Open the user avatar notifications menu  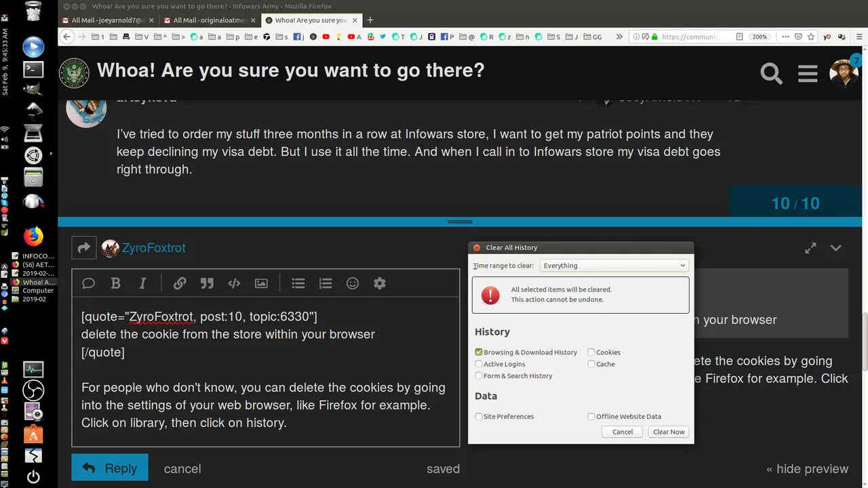coord(844,73)
